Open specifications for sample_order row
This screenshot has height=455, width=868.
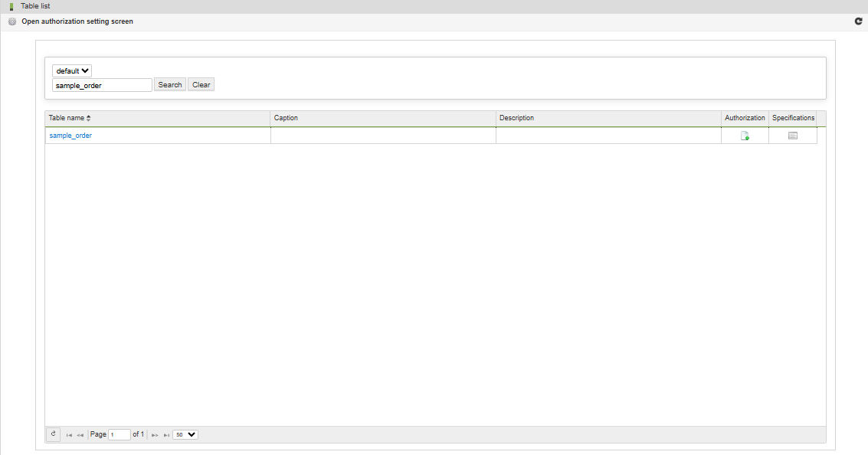(793, 136)
